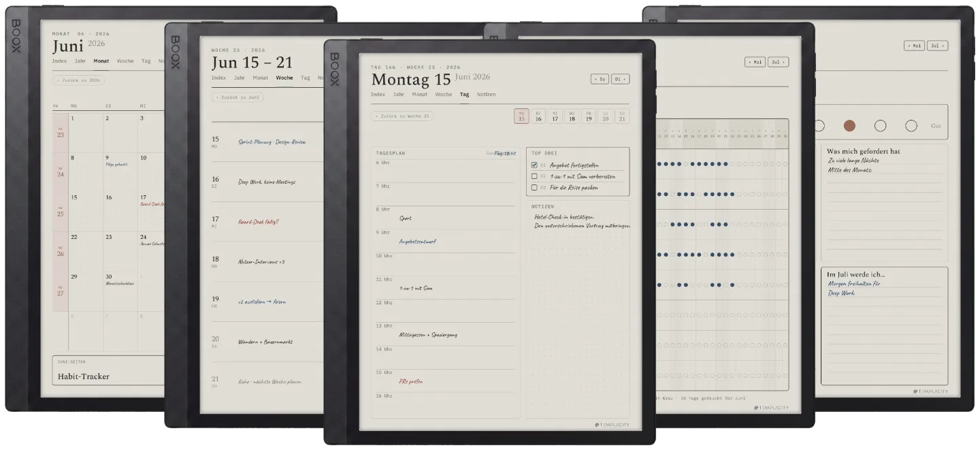Screen dimensions: 980x450
Task: Open the Notizen tab in day view
Action: point(486,95)
